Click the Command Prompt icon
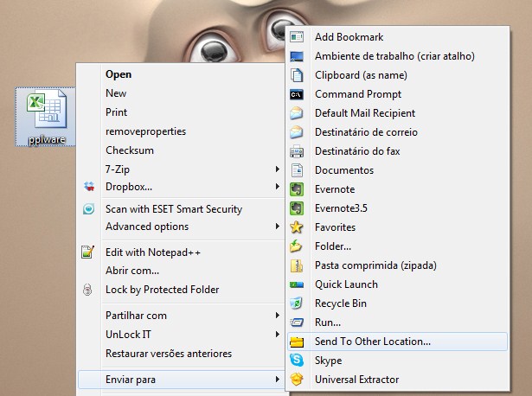The height and width of the screenshot is (396, 532). (297, 94)
